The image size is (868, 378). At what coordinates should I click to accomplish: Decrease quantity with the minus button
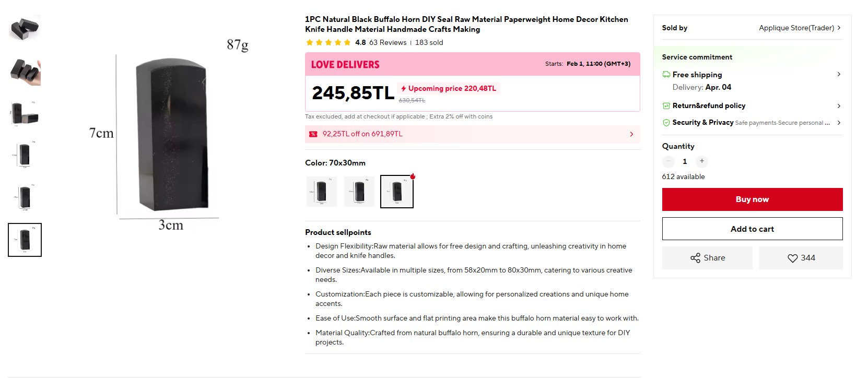pos(668,161)
